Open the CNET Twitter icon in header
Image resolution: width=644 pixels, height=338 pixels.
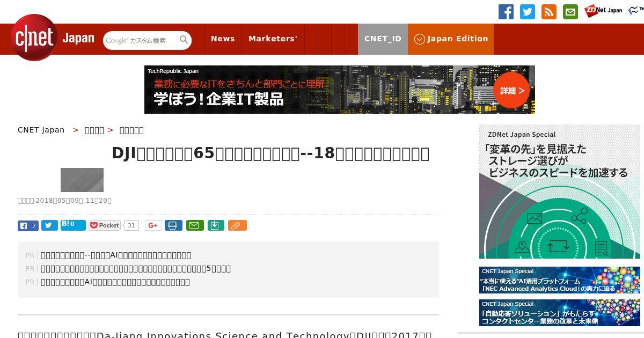tap(528, 12)
